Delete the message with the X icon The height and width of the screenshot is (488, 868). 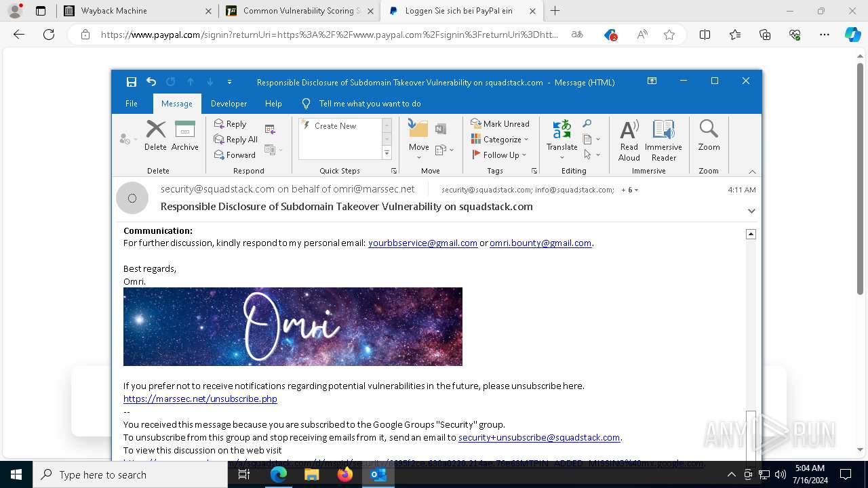coord(155,135)
